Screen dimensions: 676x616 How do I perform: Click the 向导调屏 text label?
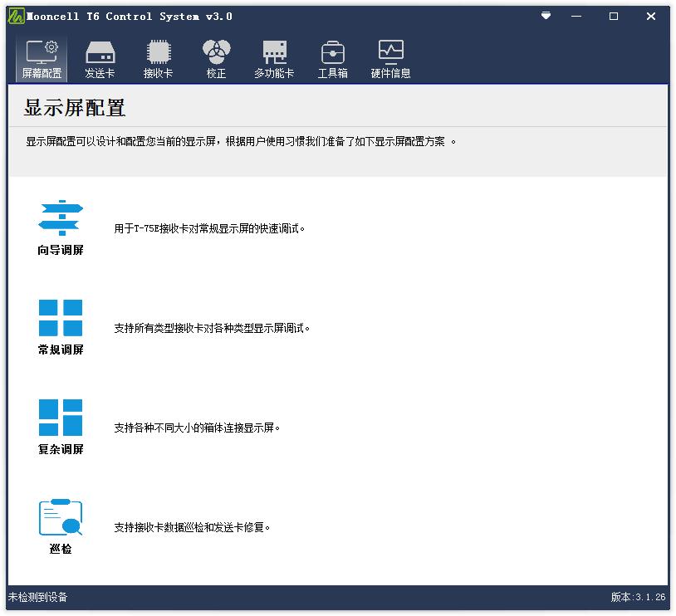point(61,250)
